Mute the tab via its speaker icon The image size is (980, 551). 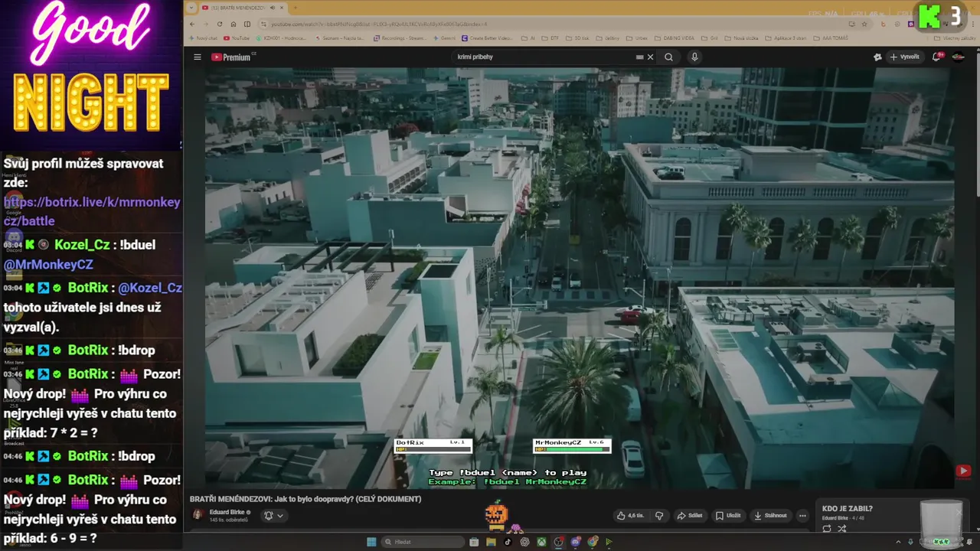pyautogui.click(x=273, y=8)
